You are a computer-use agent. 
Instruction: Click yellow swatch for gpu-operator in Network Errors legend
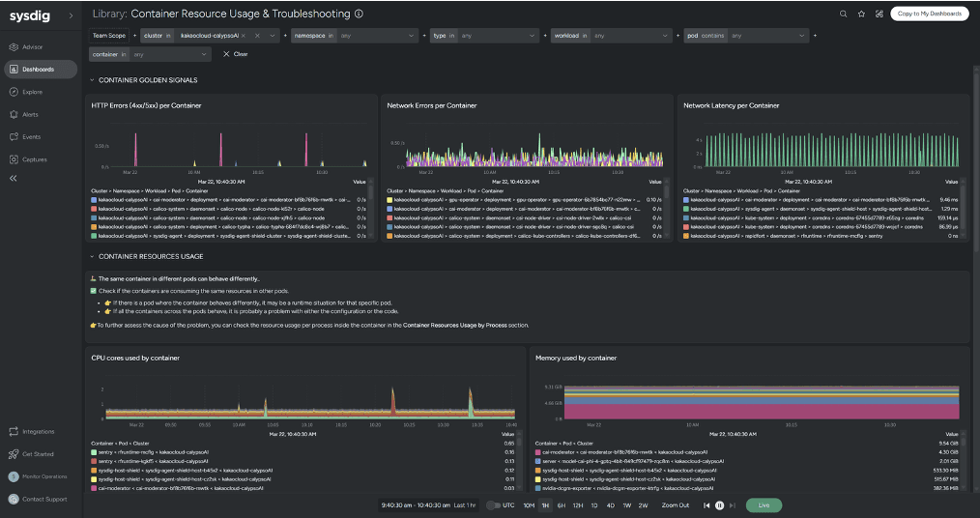coord(390,200)
